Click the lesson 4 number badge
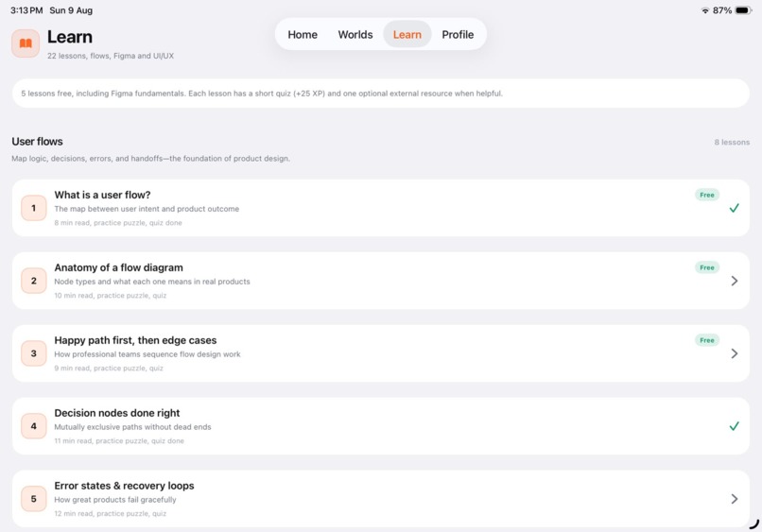 (x=33, y=426)
